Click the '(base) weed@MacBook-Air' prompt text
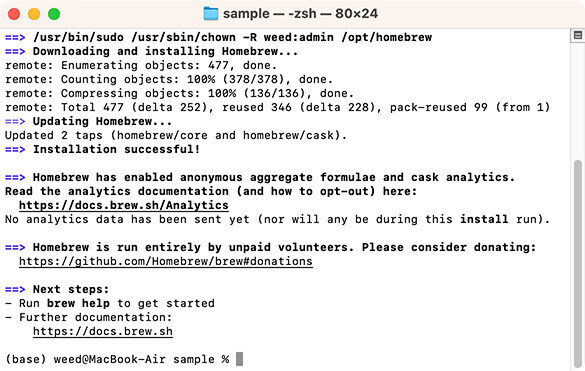The width and height of the screenshot is (585, 371). [x=85, y=359]
